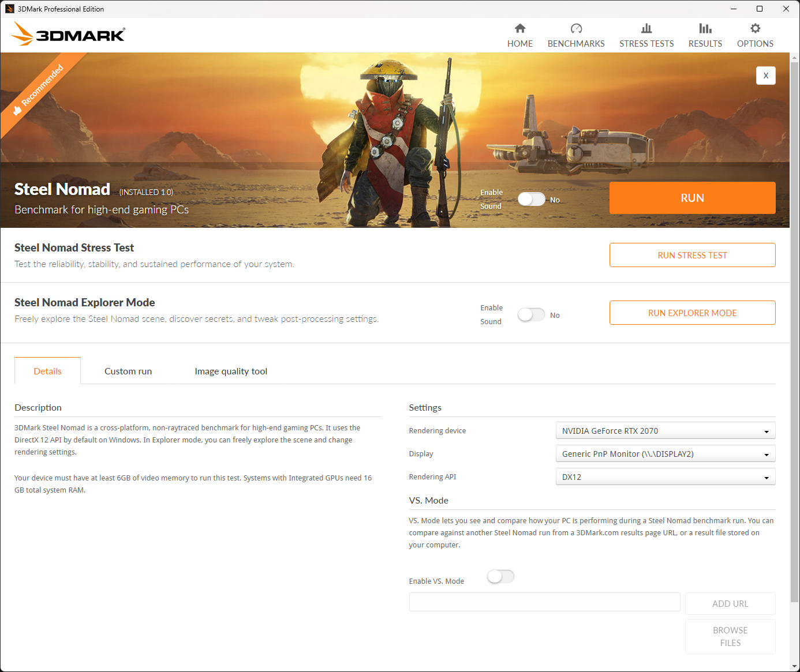Maximize the 3DMark window

tap(760, 9)
